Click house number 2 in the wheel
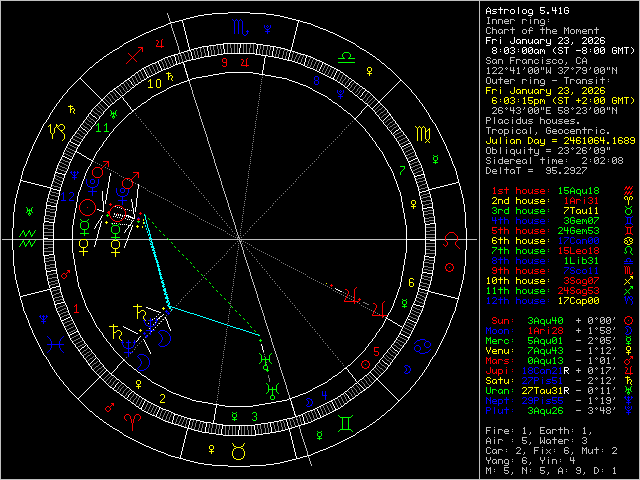This screenshot has height=480, width=640. [x=162, y=398]
